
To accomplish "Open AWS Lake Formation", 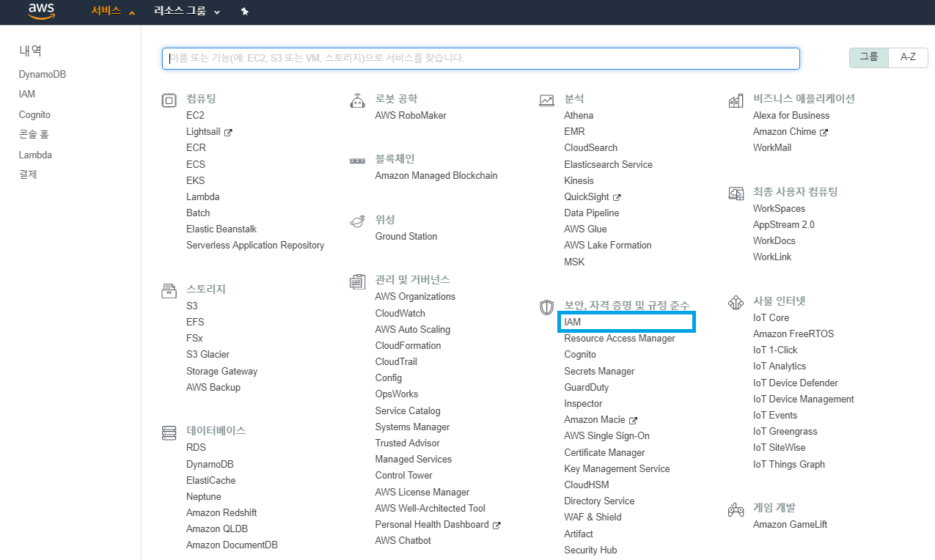I will click(x=608, y=246).
